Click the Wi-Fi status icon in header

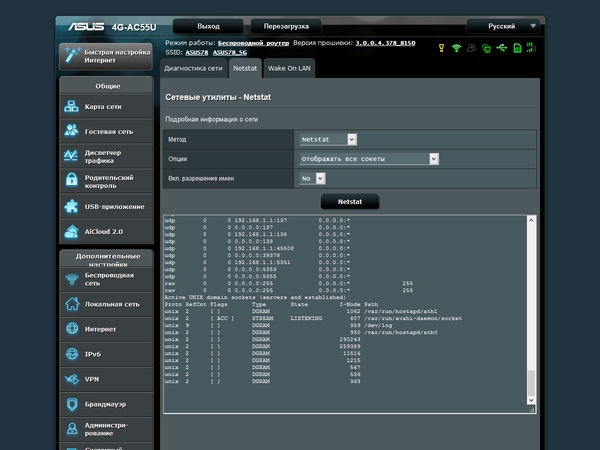(456, 48)
